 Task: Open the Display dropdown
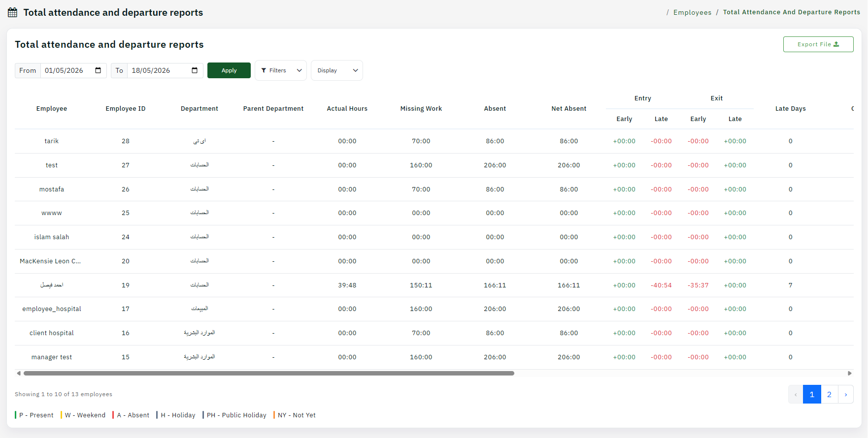tap(337, 70)
